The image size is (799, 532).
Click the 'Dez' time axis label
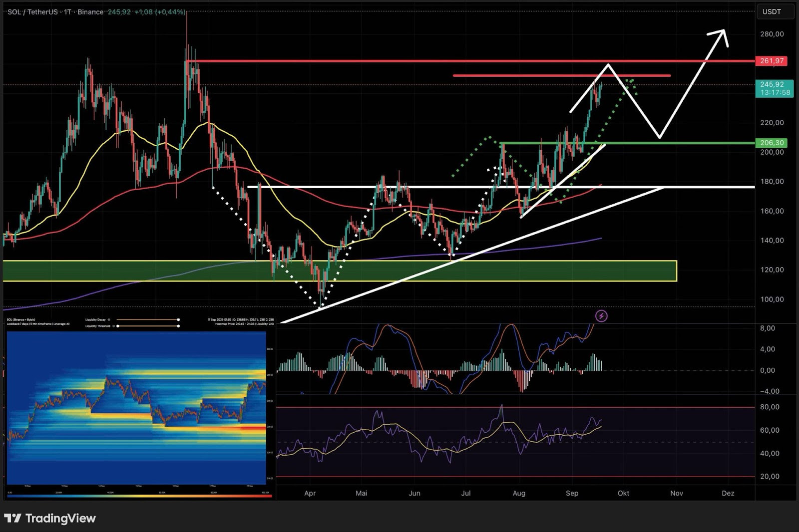tap(728, 493)
